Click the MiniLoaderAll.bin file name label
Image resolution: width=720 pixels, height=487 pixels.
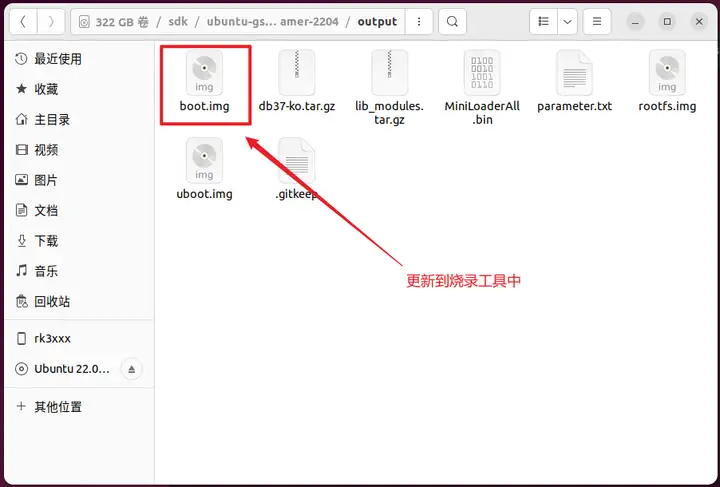[482, 113]
